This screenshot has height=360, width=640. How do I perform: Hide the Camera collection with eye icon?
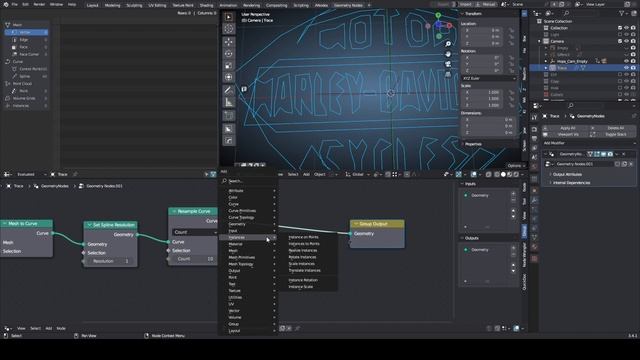(627, 41)
